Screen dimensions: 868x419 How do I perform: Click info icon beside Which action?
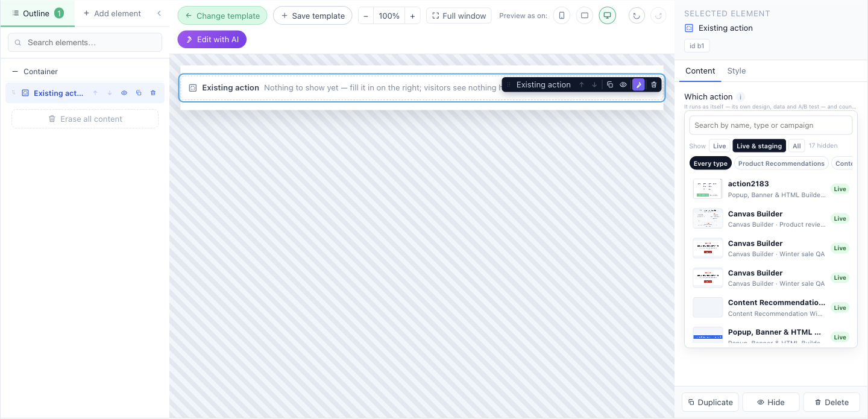click(x=741, y=97)
